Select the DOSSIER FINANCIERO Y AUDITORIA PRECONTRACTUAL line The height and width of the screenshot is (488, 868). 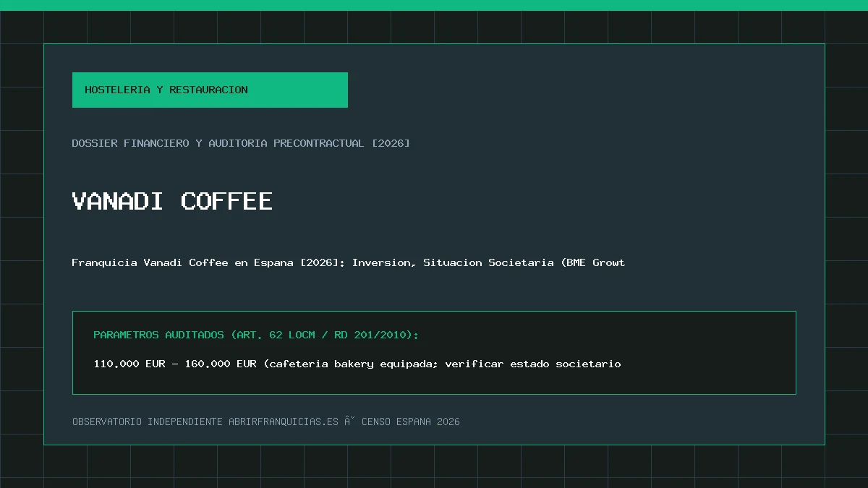tap(241, 143)
